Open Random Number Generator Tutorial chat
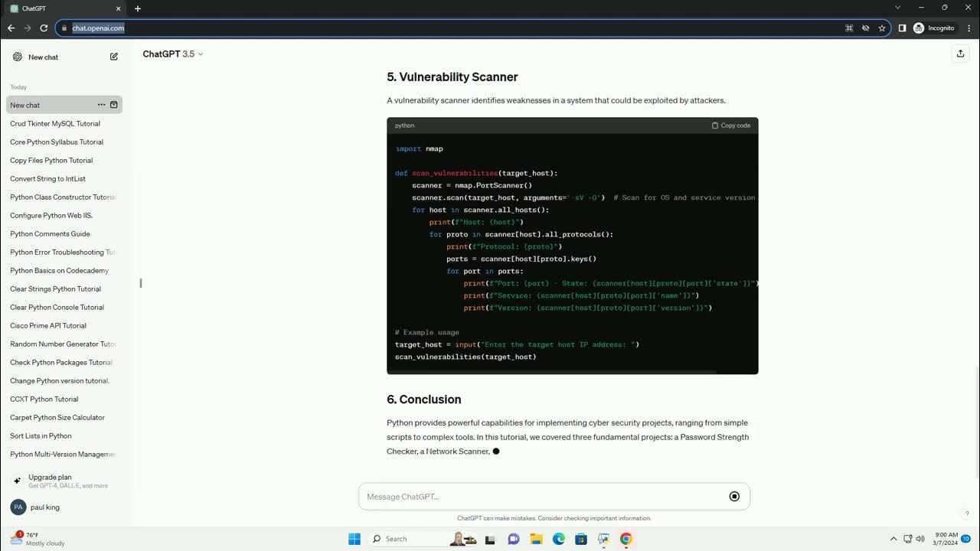Image resolution: width=980 pixels, height=551 pixels. point(64,344)
